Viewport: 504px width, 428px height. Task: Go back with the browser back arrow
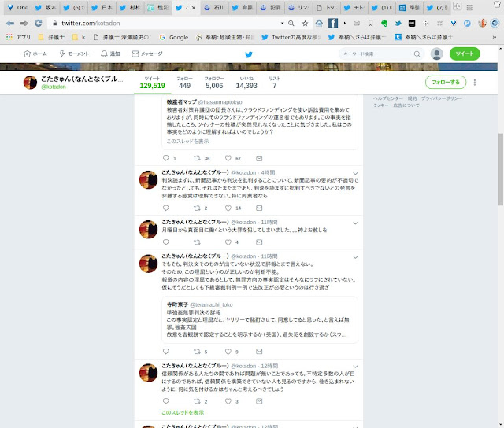pyautogui.click(x=10, y=23)
